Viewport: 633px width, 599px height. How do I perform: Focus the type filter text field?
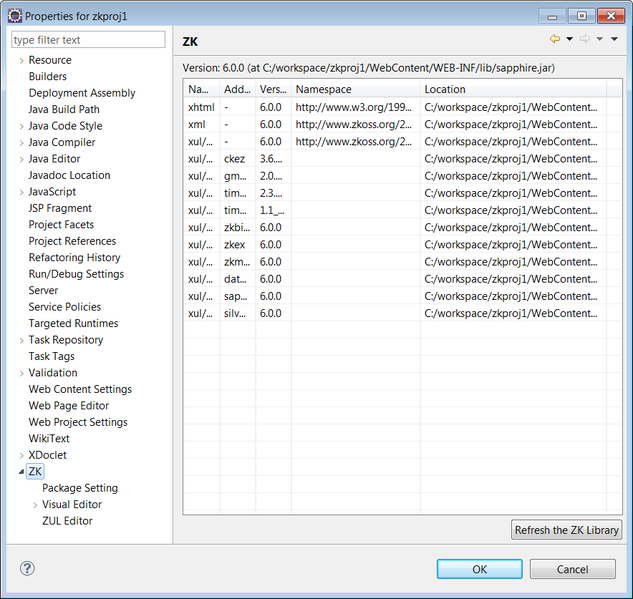click(x=88, y=40)
